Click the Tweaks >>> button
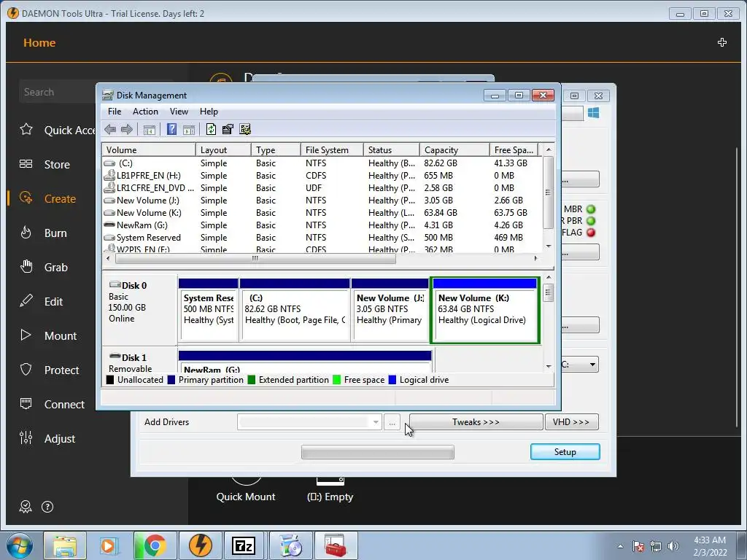This screenshot has width=747, height=560. (x=476, y=422)
